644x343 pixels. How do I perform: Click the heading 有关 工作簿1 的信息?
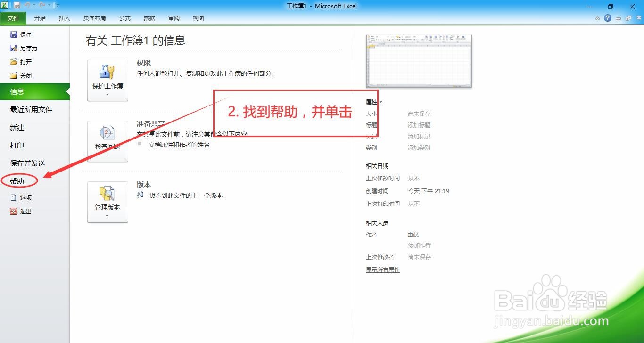click(x=135, y=41)
